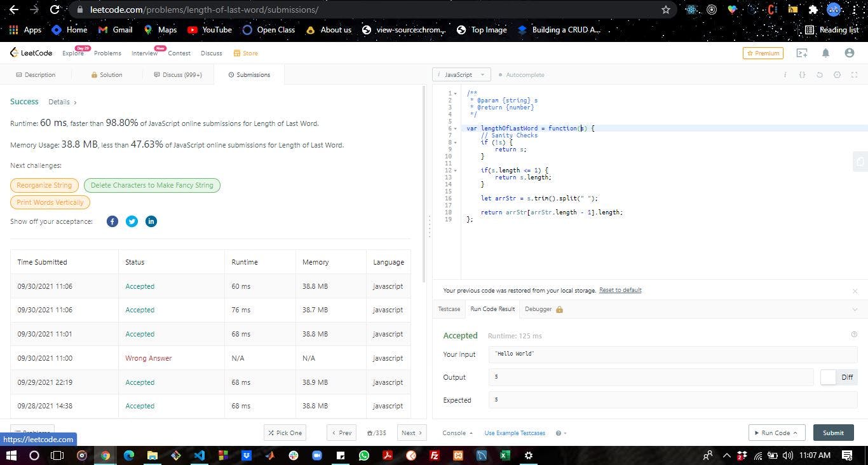Open the React Developer Tools extension
This screenshot has width=868, height=465.
click(x=692, y=10)
